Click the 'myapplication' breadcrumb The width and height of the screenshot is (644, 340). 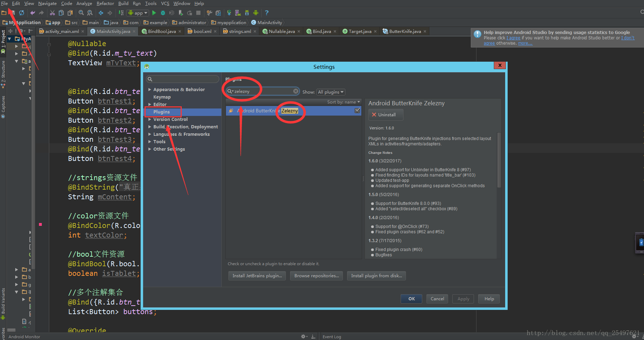228,22
